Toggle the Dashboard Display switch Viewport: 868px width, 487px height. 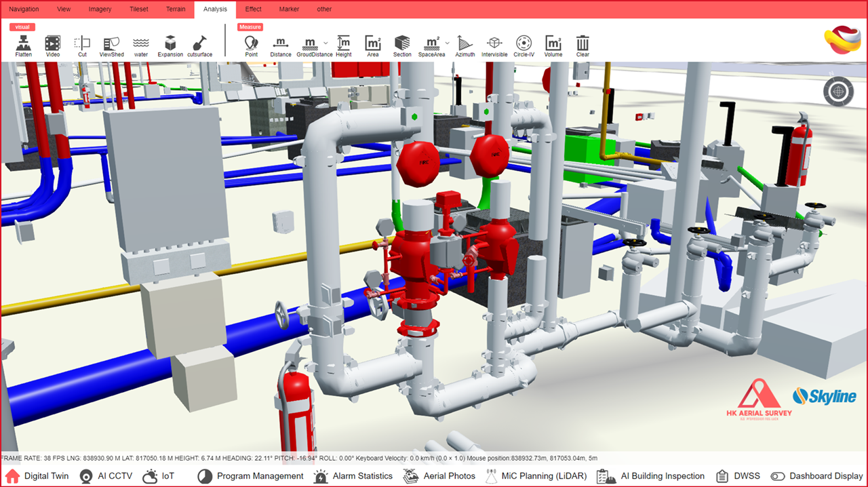coord(778,476)
